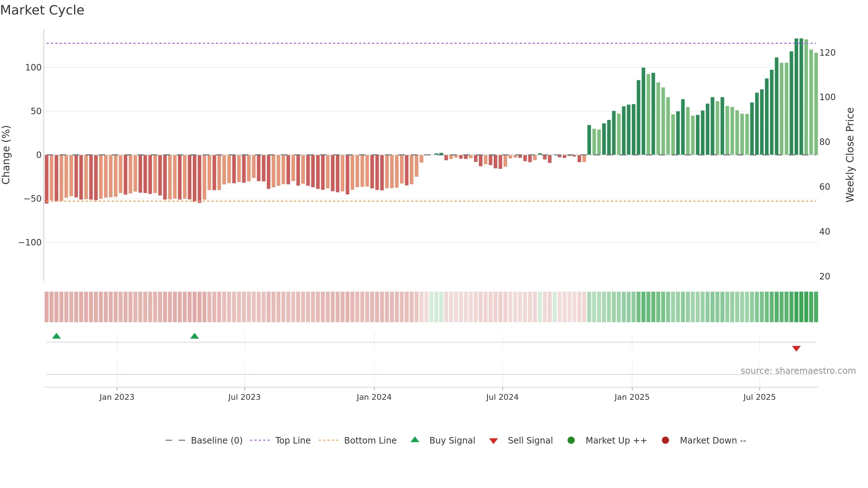Click the first green buy signal triangle
Screen dimensions: 868x488
(x=56, y=336)
